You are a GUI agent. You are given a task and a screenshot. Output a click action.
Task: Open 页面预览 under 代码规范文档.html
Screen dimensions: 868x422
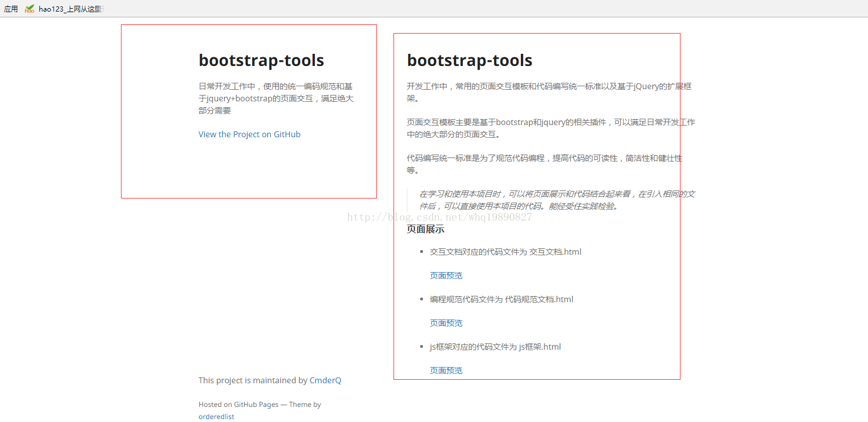click(x=446, y=323)
